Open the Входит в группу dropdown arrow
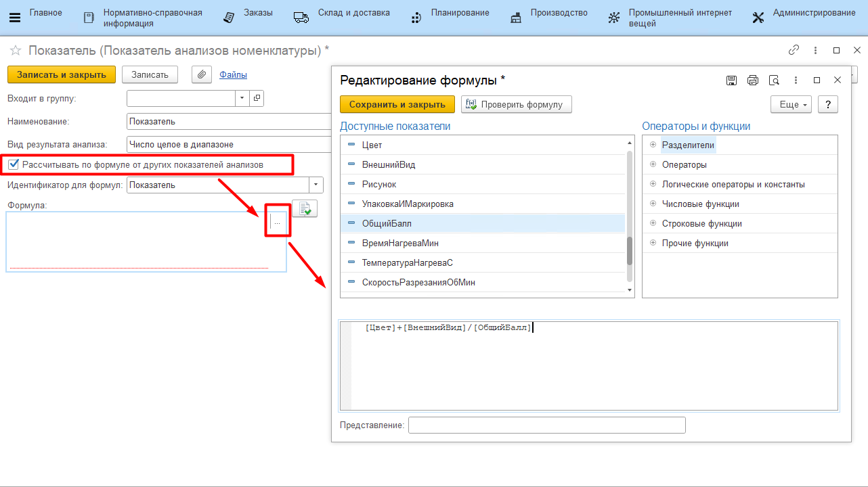868x487 pixels. [242, 98]
